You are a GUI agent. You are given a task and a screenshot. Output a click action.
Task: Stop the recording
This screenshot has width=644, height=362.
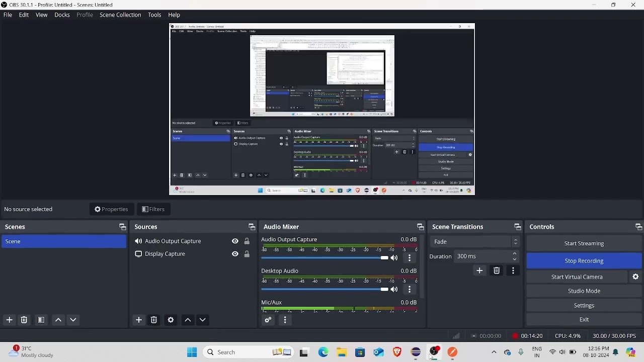point(584,261)
